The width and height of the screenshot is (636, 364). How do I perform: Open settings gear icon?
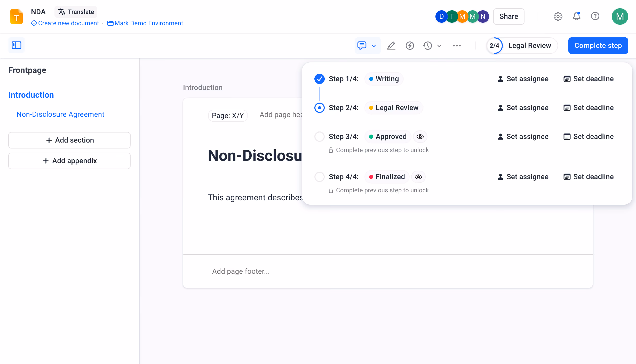pyautogui.click(x=558, y=16)
